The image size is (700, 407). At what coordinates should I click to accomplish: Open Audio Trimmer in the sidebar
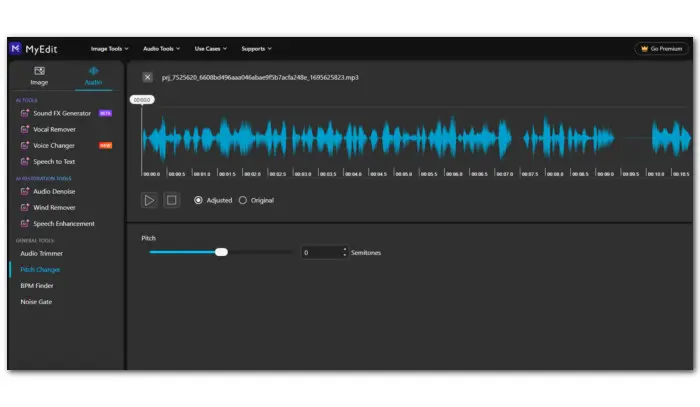pos(42,253)
